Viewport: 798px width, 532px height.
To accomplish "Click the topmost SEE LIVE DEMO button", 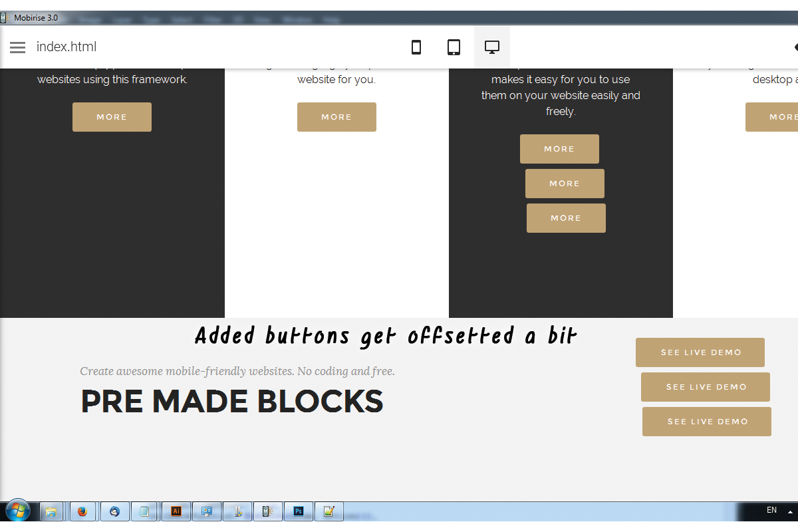I will 700,352.
